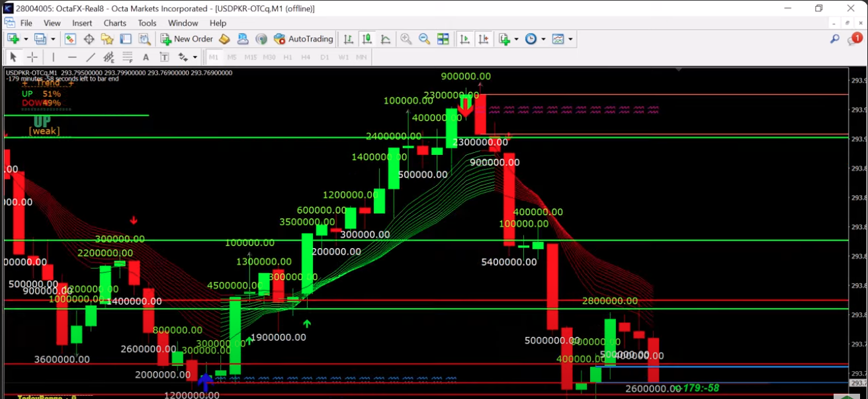Switch to candlestick chart mode

coord(367,39)
